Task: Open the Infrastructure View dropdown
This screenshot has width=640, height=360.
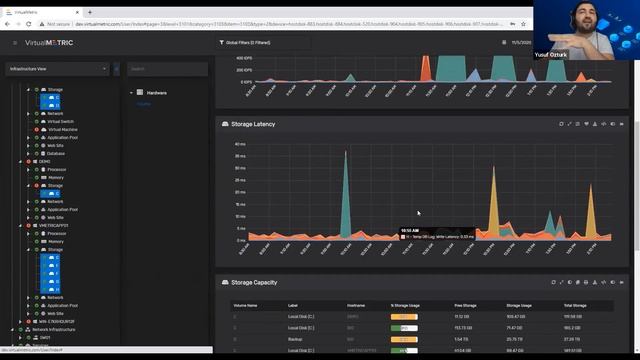Action: click(58, 69)
